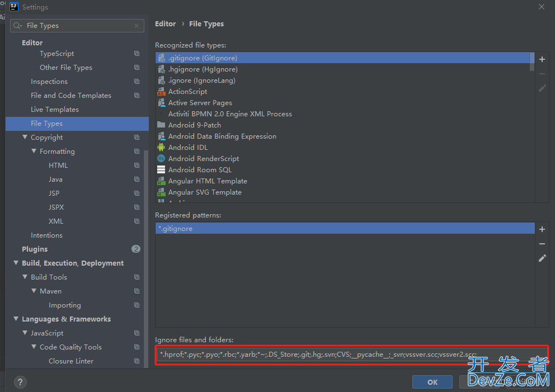
Task: Click the Android IDL robot icon
Action: pyautogui.click(x=161, y=147)
